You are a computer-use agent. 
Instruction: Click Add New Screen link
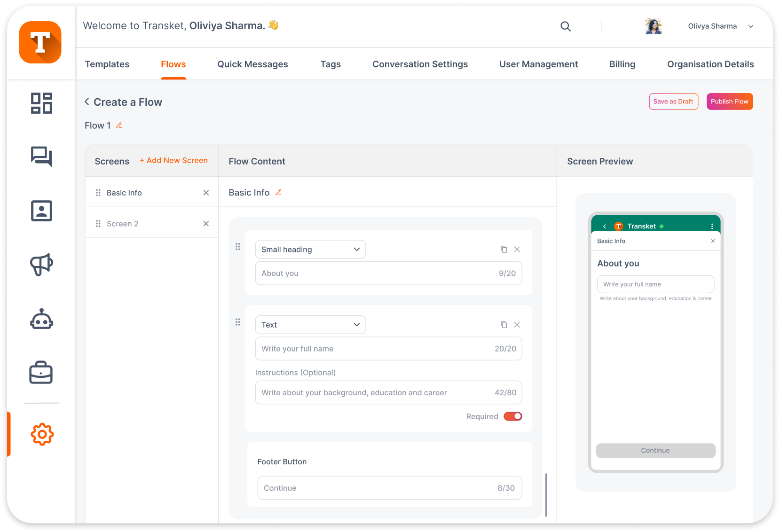(x=173, y=161)
